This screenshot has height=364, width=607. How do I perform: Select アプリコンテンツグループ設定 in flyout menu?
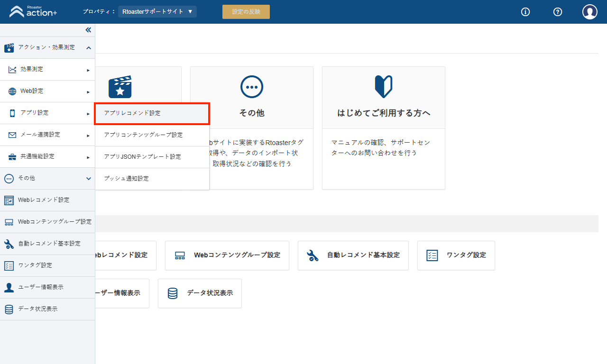click(152, 135)
